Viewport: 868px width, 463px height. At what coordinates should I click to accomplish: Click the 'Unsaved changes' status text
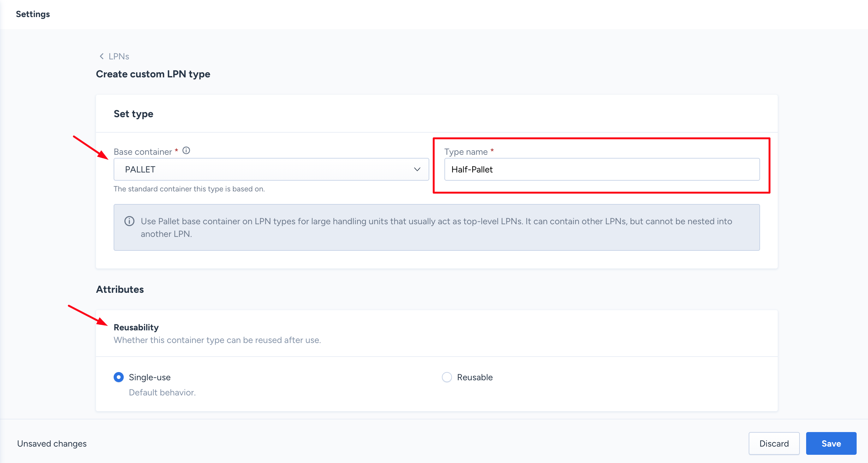tap(52, 443)
